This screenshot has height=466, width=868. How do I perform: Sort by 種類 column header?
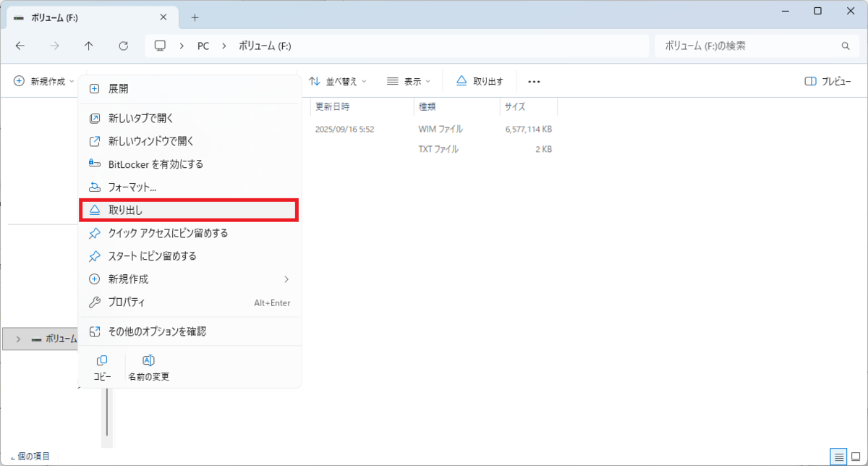456,106
